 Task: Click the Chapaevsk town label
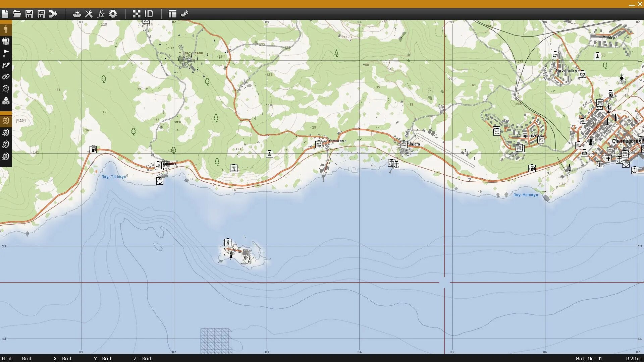(528, 136)
